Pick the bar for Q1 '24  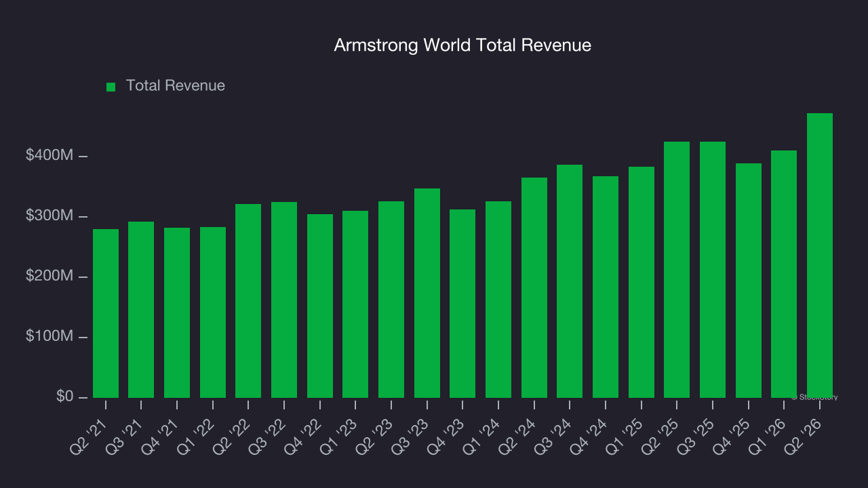point(498,300)
